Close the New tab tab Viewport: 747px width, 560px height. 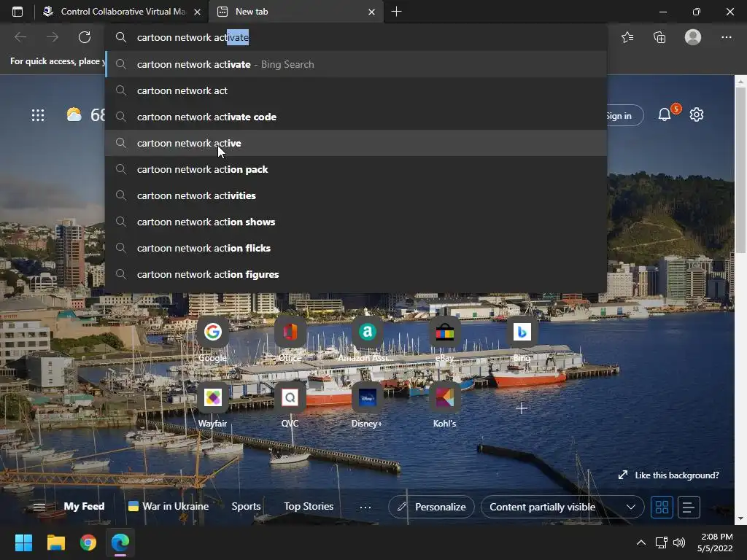pyautogui.click(x=371, y=12)
